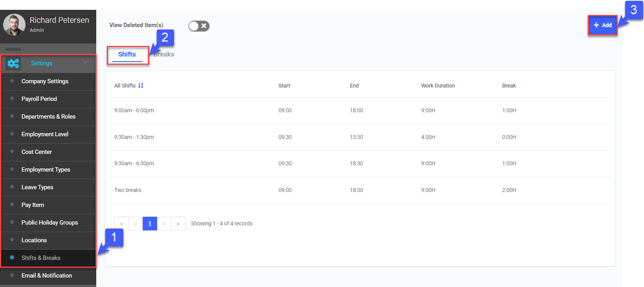Switch to the Breaks tab
644x287 pixels.
[165, 55]
